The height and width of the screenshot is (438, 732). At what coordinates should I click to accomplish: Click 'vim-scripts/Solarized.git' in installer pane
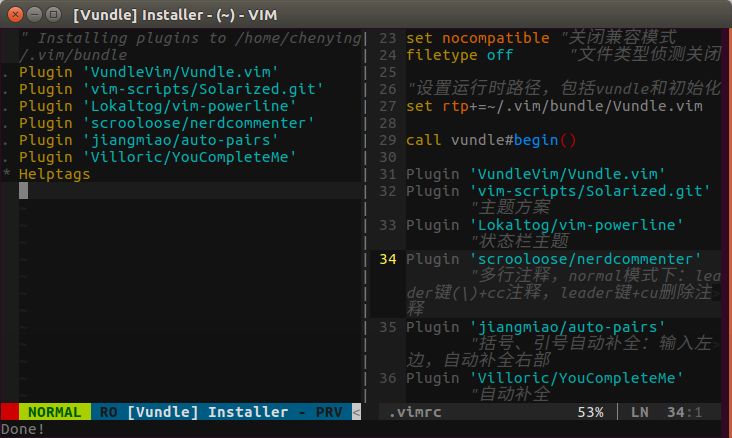pos(203,89)
